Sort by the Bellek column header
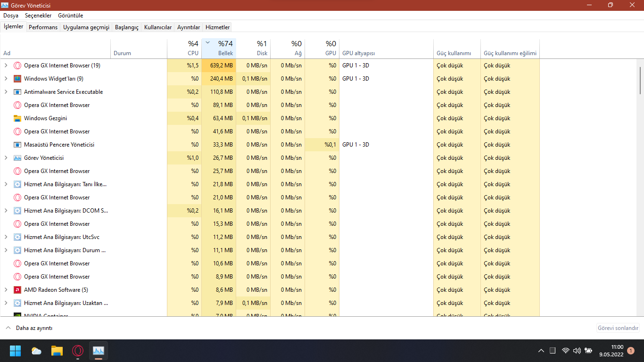The width and height of the screenshot is (644, 362). [x=219, y=48]
